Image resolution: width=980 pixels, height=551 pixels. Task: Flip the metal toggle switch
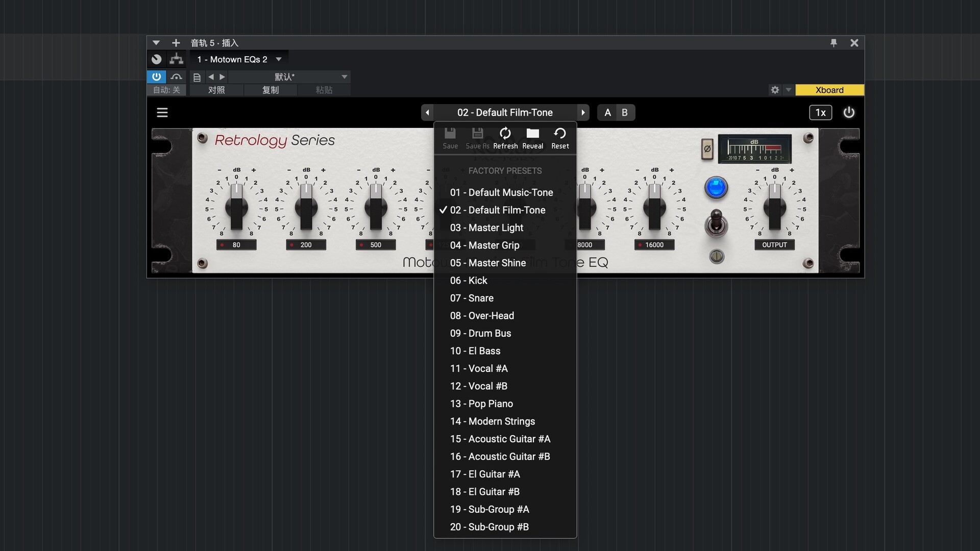[x=716, y=223]
